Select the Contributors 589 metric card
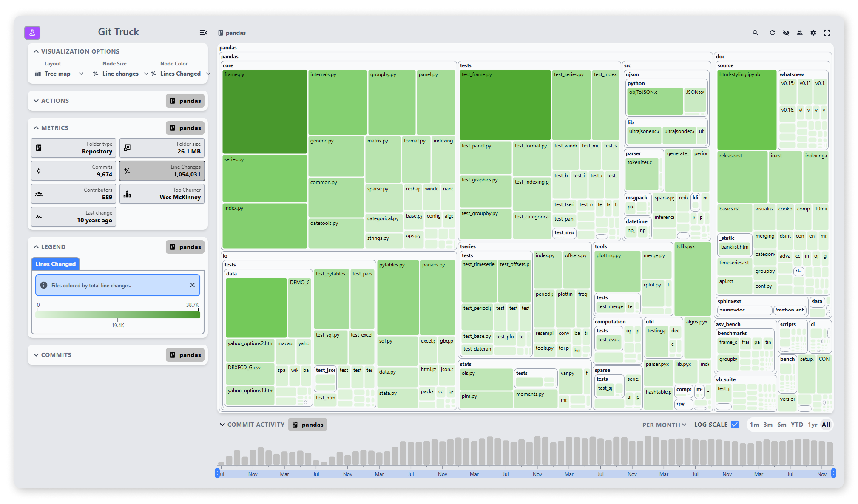Screen dimensions: 858x504 (74, 194)
